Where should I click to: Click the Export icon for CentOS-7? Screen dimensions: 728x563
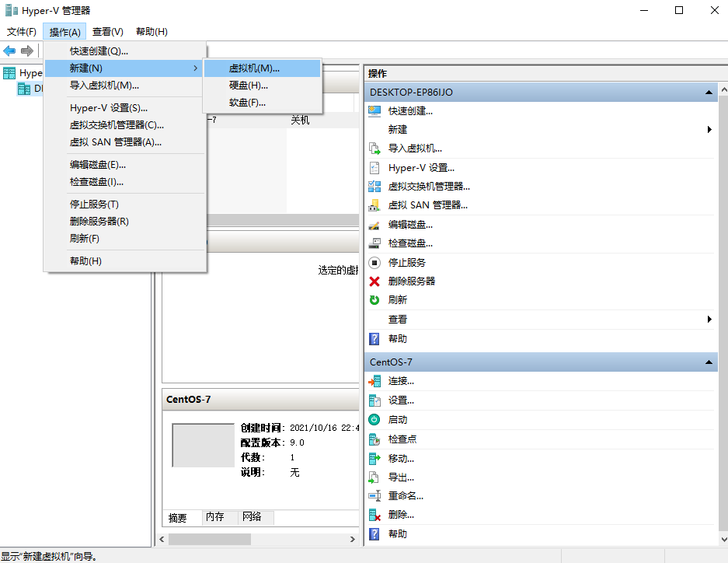374,477
